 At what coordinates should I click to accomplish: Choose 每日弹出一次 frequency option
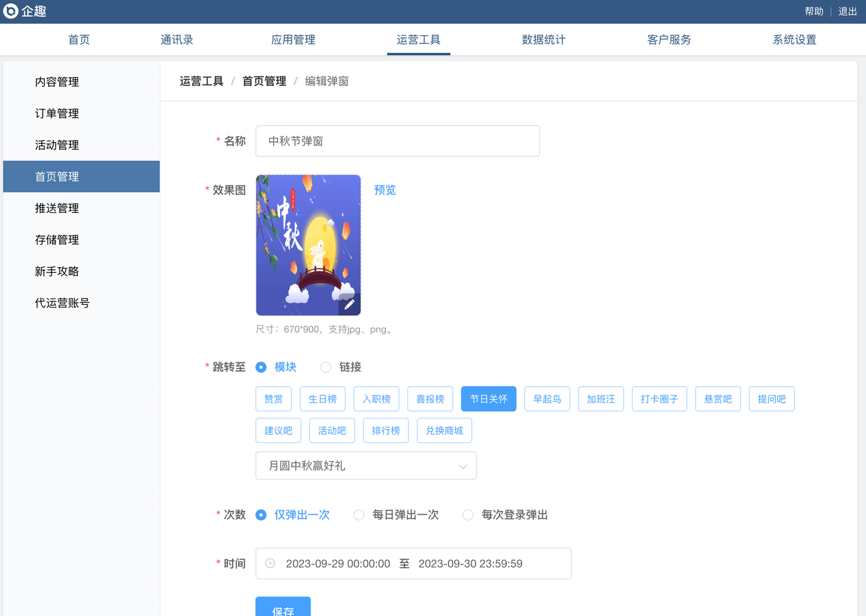359,515
